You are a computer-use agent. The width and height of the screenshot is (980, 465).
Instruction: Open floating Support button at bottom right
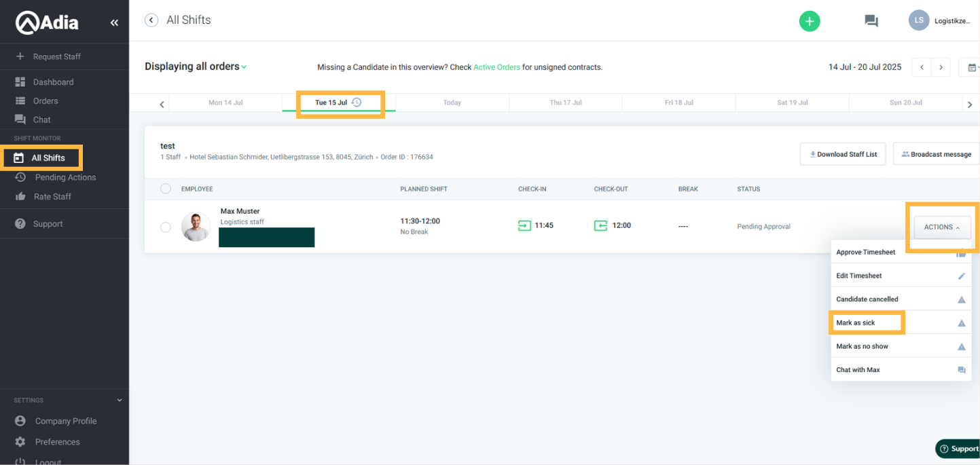point(958,449)
